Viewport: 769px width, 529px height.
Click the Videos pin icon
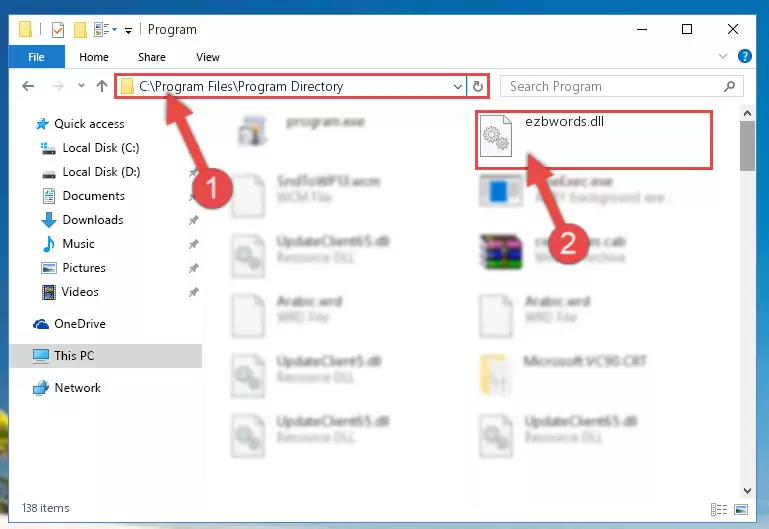[194, 292]
